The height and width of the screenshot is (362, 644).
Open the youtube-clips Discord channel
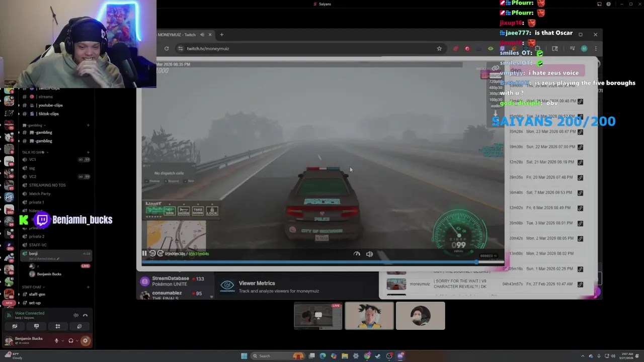[x=50, y=105]
